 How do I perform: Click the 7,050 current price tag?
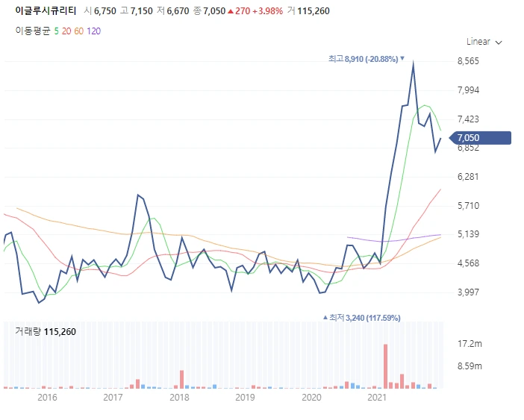tap(480, 138)
